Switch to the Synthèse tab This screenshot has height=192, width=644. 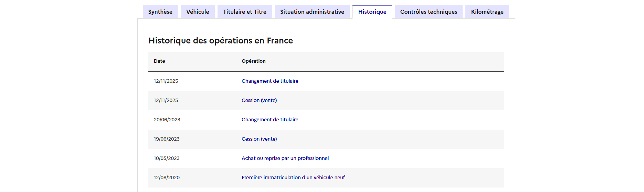160,12
